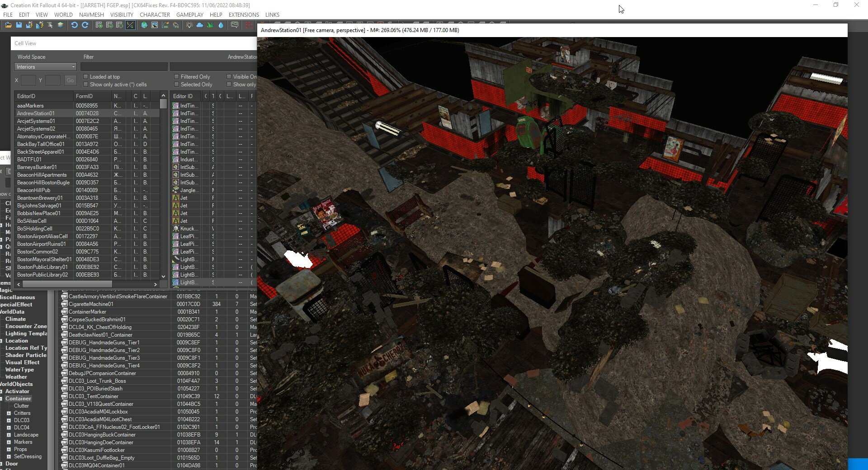Toggle the light bulb toolbar icon
The height and width of the screenshot is (470, 868).
pos(189,25)
